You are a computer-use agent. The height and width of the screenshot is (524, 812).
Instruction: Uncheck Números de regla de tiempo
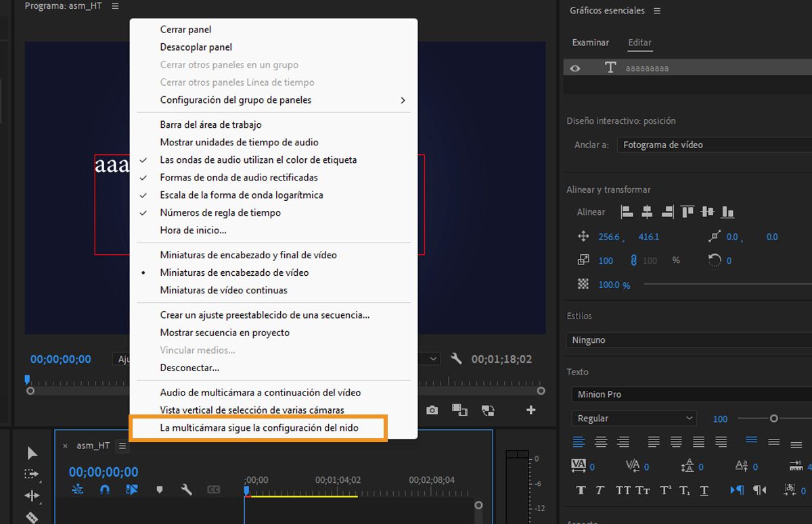pos(220,212)
